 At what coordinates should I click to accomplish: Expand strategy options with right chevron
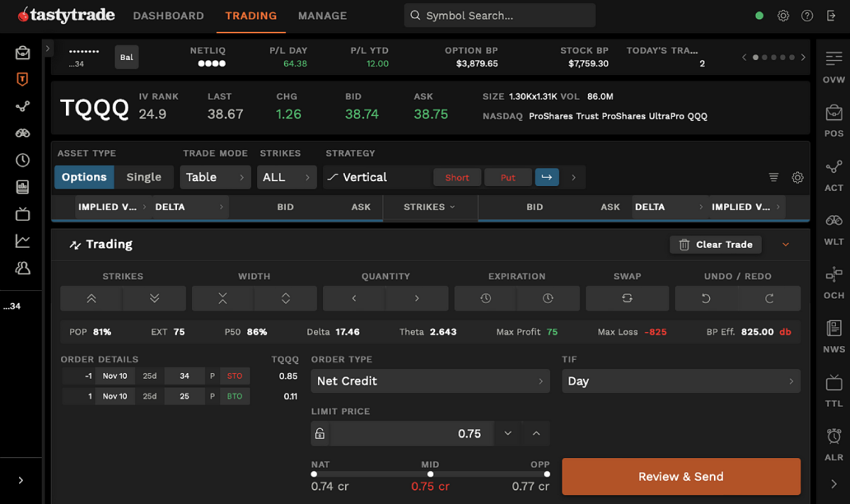click(574, 177)
